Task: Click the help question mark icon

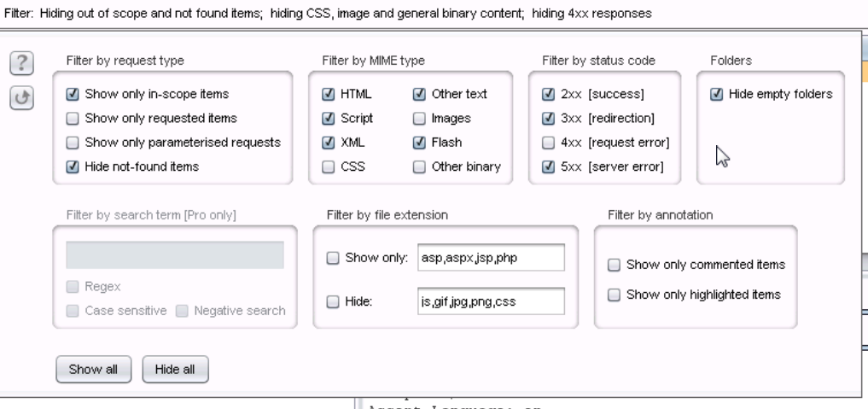Action: [22, 63]
